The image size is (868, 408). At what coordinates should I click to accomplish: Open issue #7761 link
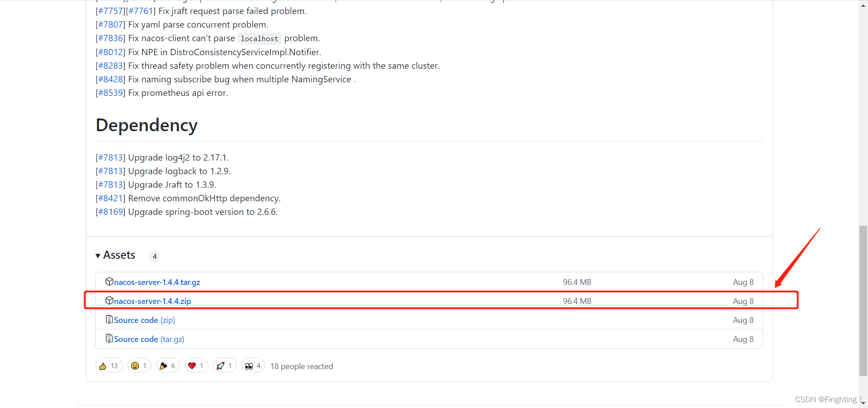pos(141,11)
